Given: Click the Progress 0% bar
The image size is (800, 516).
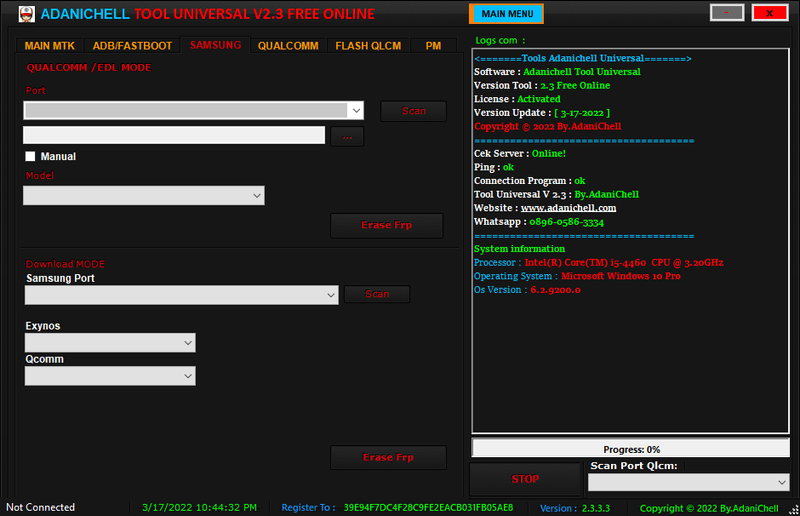Looking at the screenshot, I should click(631, 449).
